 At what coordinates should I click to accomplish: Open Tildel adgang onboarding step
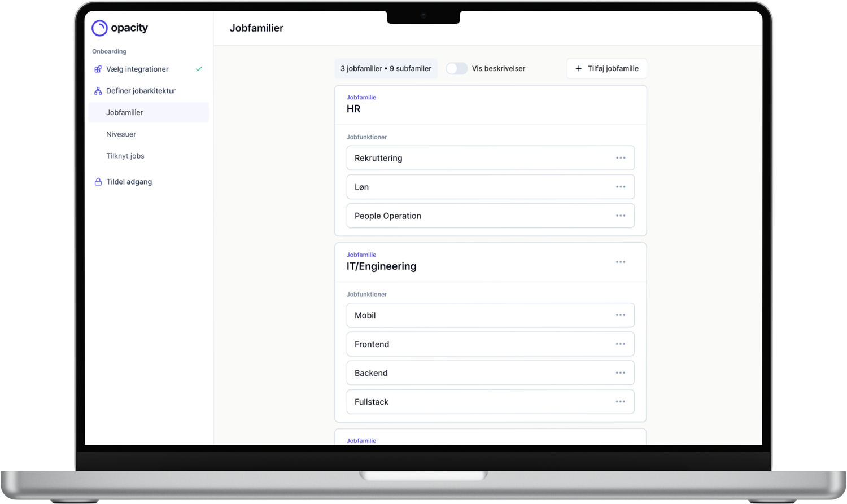pyautogui.click(x=129, y=182)
